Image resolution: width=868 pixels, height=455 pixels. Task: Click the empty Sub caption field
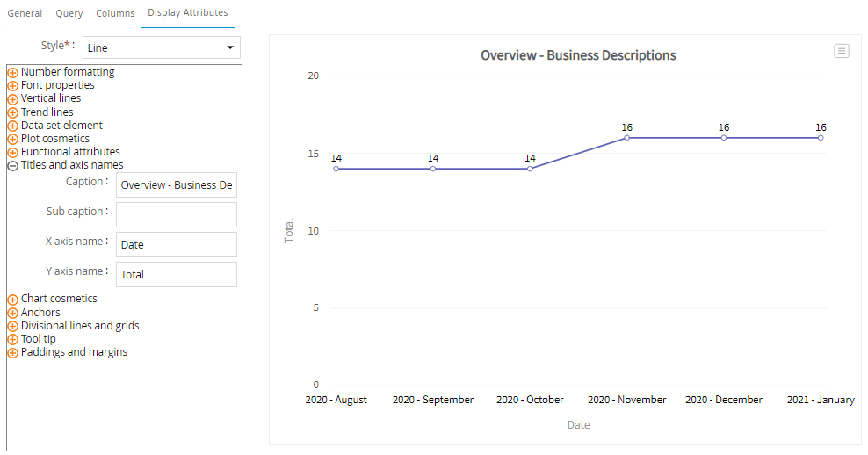pyautogui.click(x=177, y=215)
